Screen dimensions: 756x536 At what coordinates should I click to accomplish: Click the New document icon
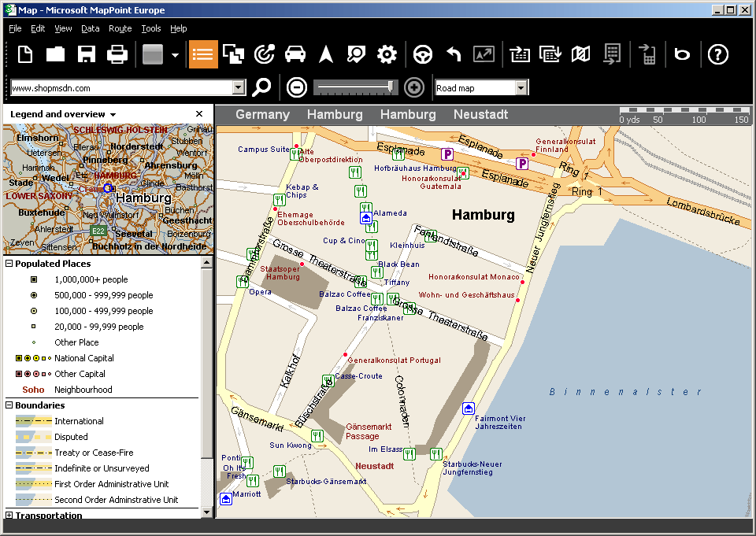click(x=26, y=54)
